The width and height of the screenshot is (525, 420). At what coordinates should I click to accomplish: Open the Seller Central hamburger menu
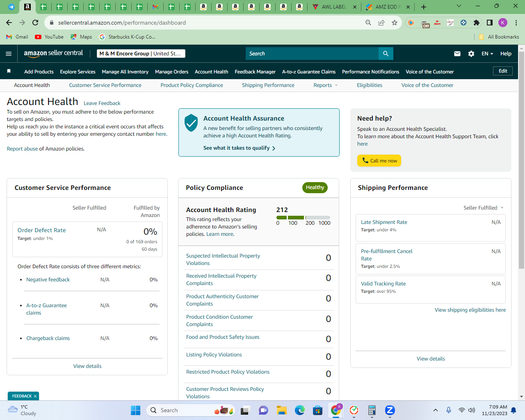click(9, 54)
